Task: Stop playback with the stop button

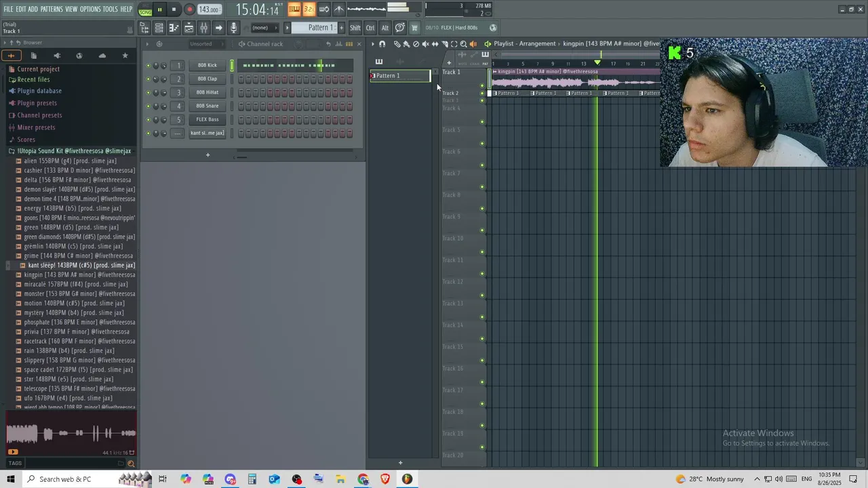Action: tap(174, 9)
